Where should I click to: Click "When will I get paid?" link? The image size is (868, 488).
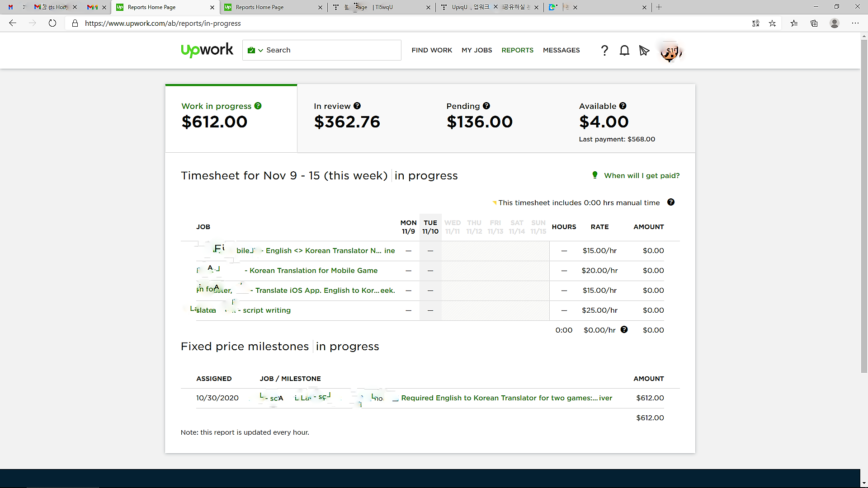coord(642,175)
